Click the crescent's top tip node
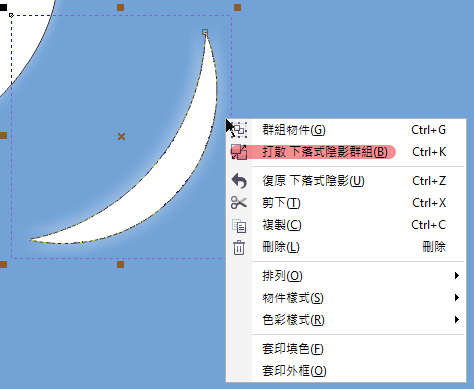 (x=205, y=32)
